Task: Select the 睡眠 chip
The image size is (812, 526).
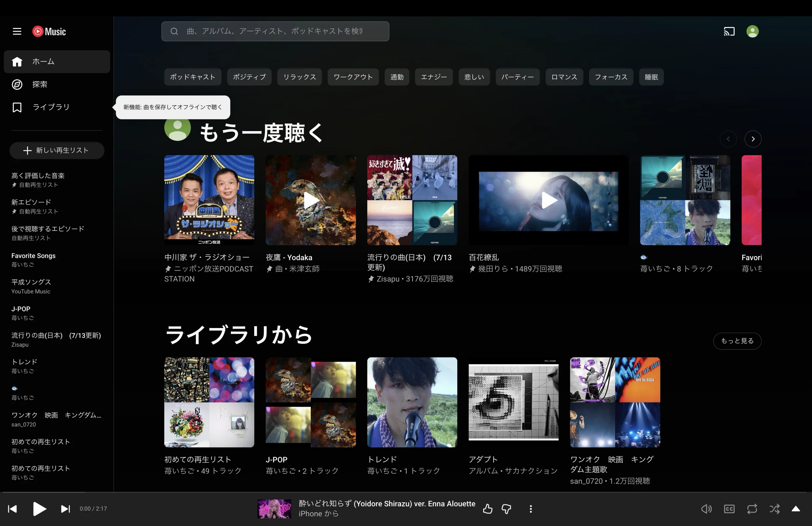Action: click(651, 77)
